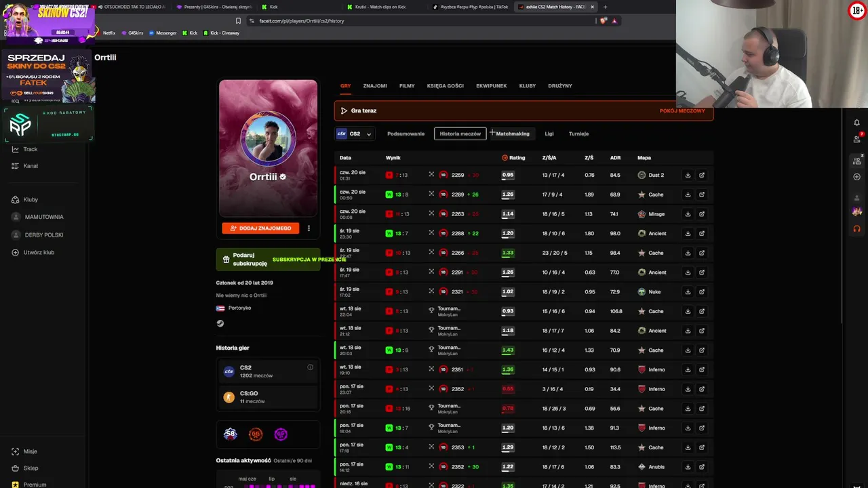Open the FILMY tab

(407, 86)
